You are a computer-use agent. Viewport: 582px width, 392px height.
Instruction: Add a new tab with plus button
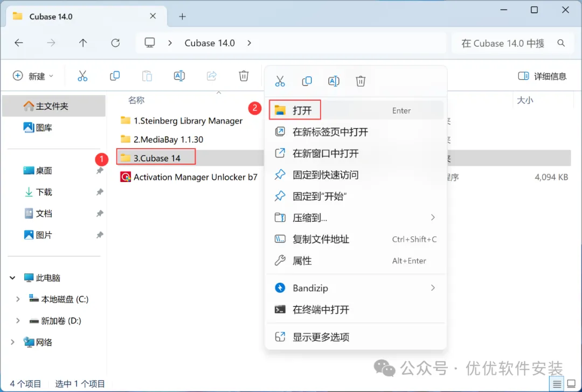182,16
